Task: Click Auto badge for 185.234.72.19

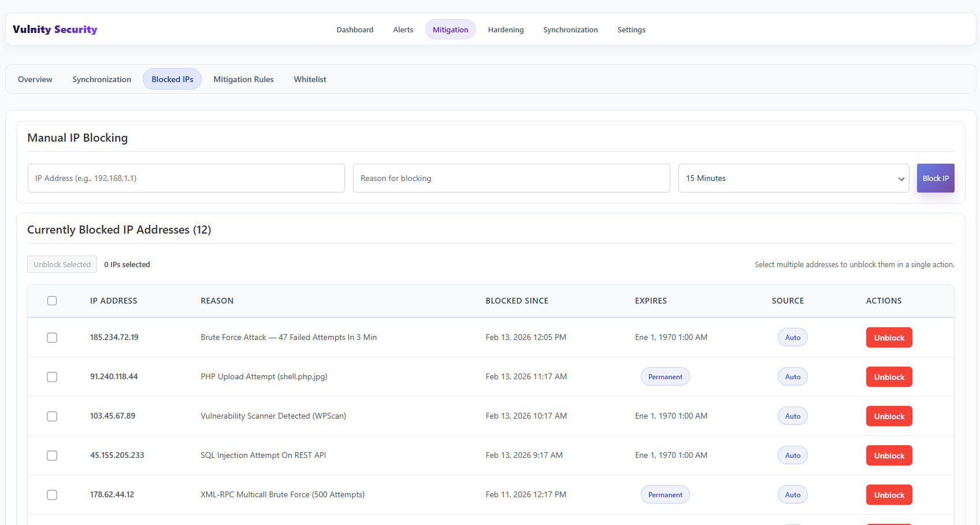Action: pyautogui.click(x=792, y=338)
